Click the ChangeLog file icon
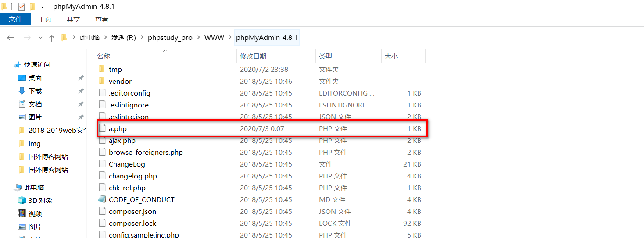The image size is (644, 238). [x=102, y=164]
